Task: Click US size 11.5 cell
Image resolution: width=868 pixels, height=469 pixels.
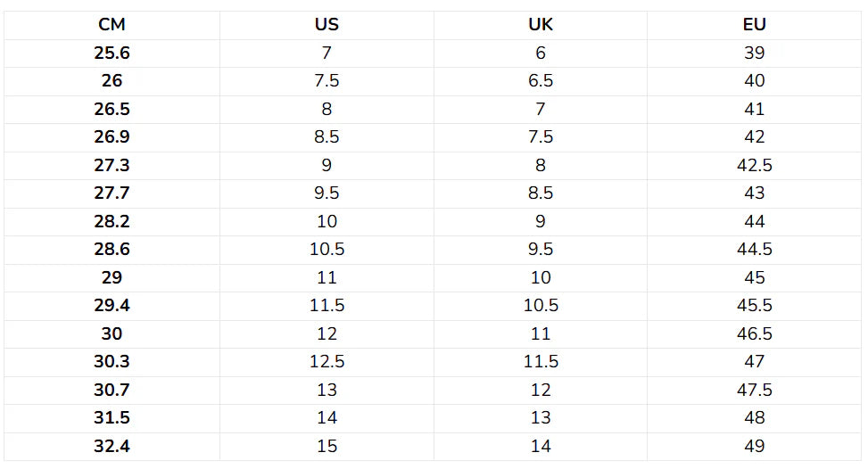Action: tap(327, 305)
